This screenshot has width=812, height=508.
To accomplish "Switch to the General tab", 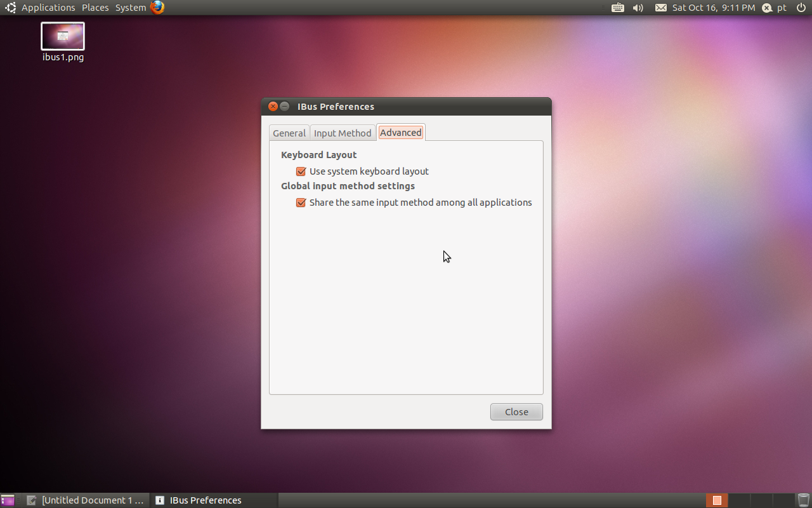I will [x=289, y=133].
